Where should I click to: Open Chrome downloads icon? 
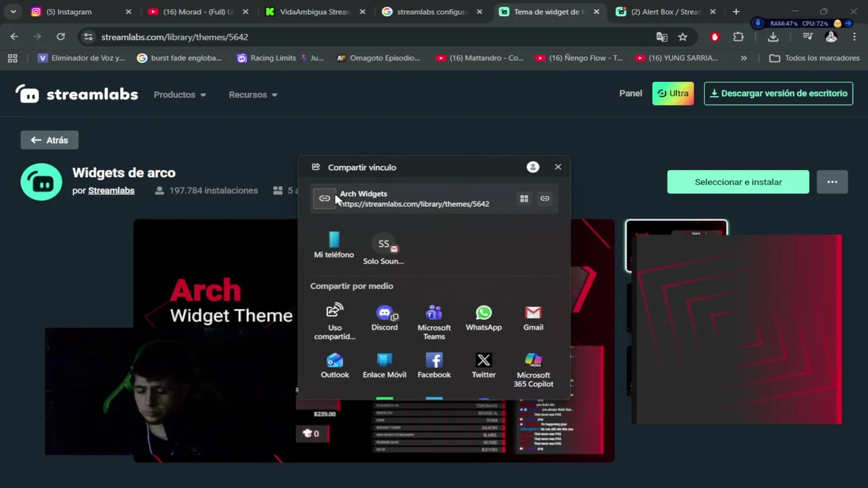(773, 37)
